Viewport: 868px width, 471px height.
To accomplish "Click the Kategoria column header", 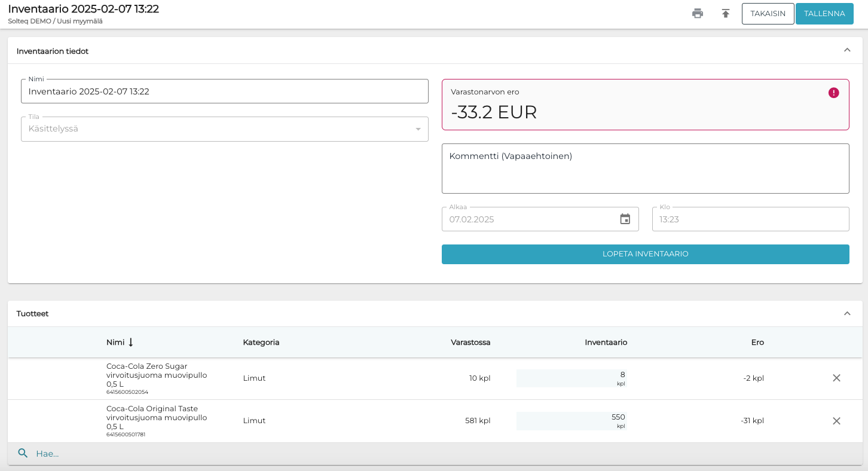I will coord(261,342).
